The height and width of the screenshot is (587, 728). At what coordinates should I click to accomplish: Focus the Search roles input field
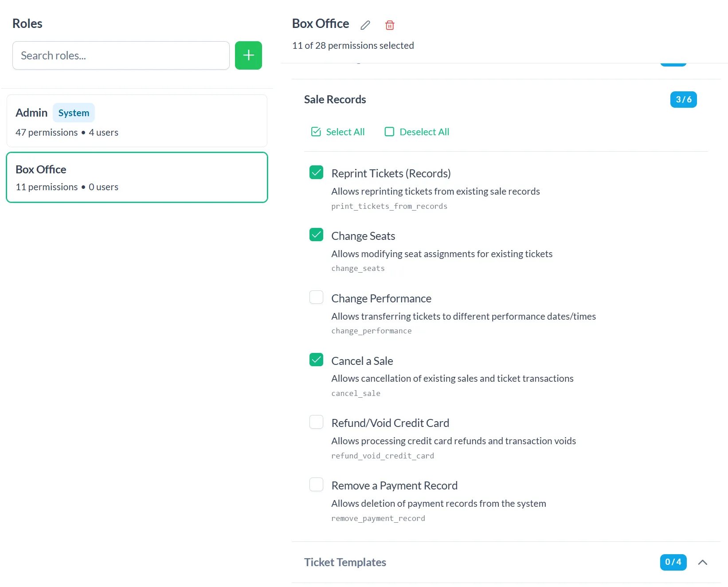point(121,55)
